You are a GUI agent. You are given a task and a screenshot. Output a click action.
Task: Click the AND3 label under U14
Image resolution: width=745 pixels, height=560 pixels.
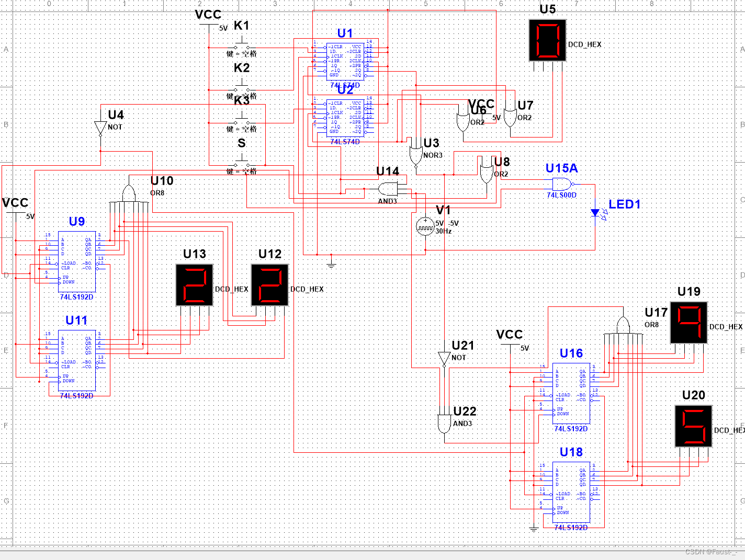(x=388, y=201)
